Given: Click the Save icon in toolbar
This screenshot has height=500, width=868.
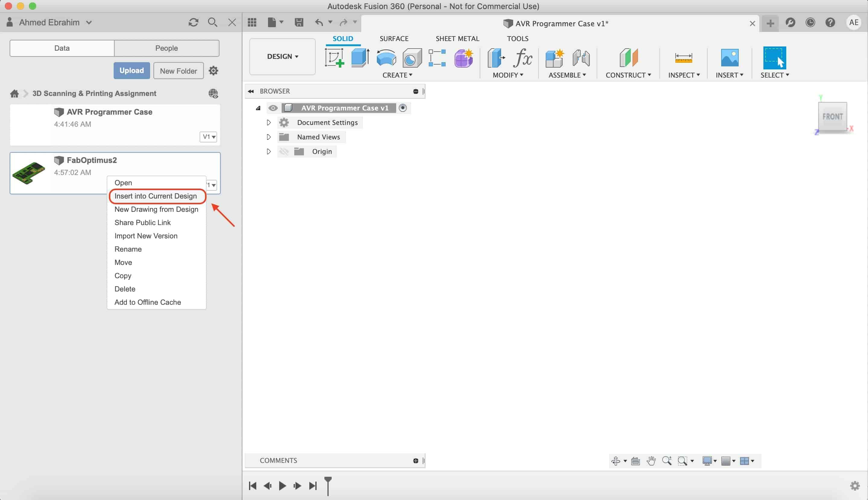Looking at the screenshot, I should 299,23.
